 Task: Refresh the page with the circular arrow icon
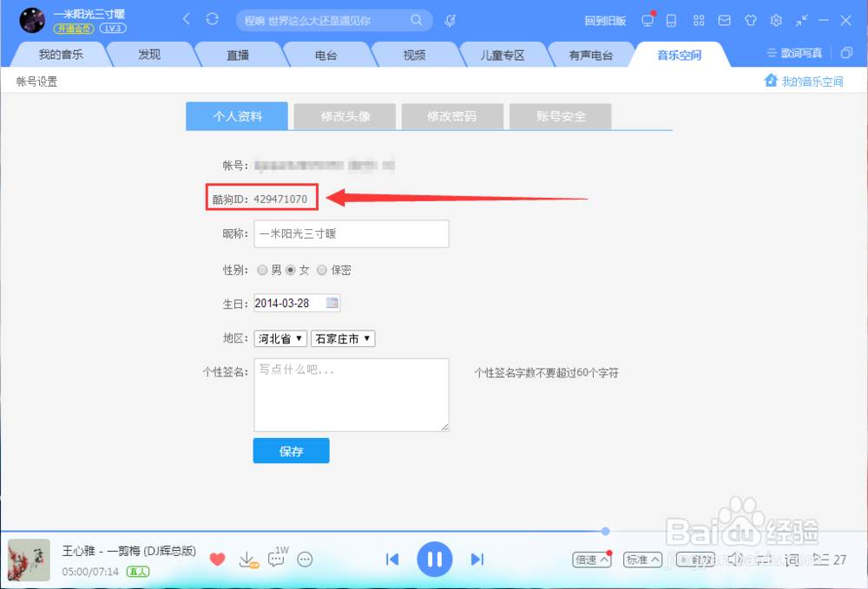tap(212, 19)
